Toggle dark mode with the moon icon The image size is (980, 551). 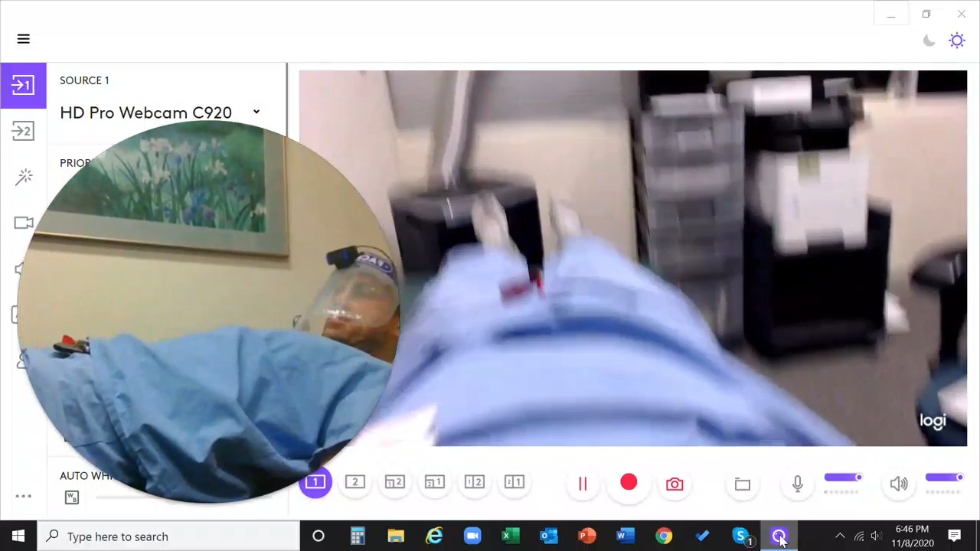929,41
